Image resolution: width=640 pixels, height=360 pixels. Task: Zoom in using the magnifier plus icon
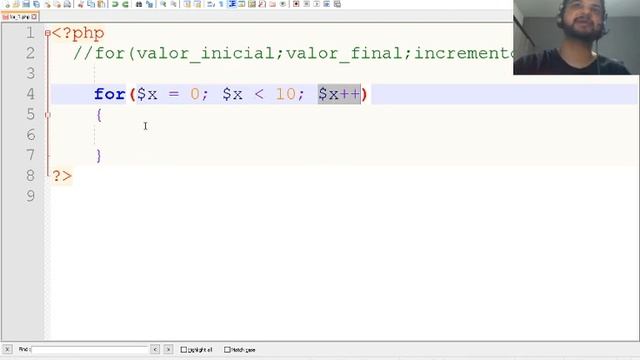tap(164, 4)
